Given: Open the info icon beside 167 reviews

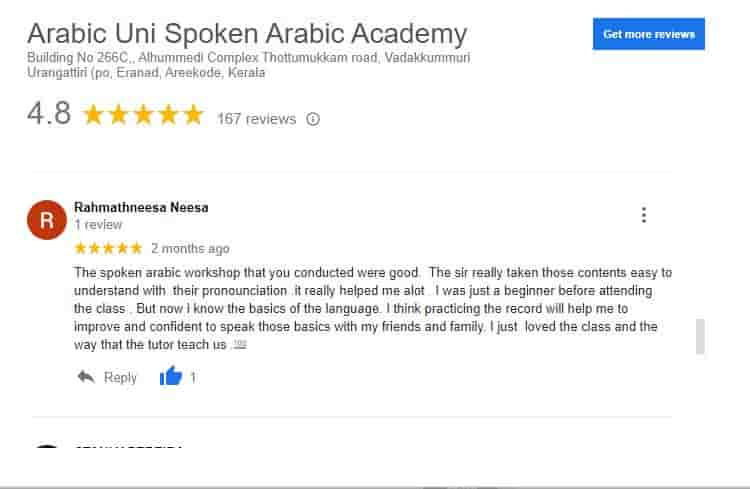Looking at the screenshot, I should coord(313,119).
